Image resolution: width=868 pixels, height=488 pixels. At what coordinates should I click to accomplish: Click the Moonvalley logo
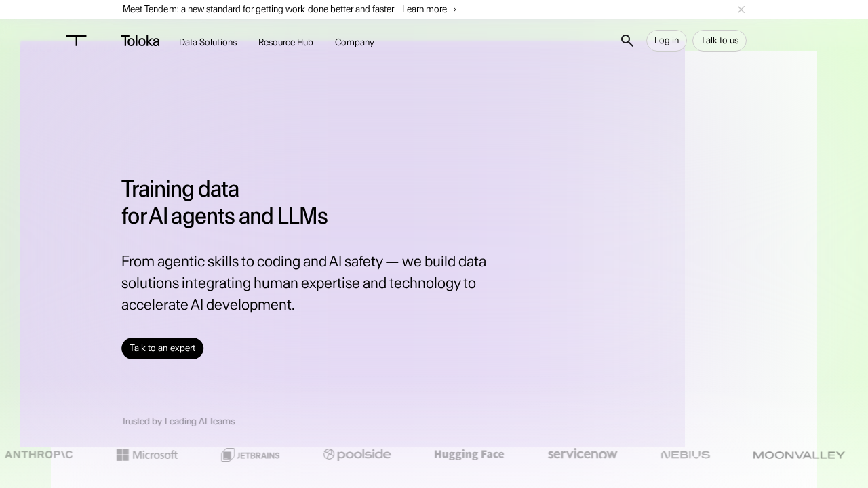(798, 455)
